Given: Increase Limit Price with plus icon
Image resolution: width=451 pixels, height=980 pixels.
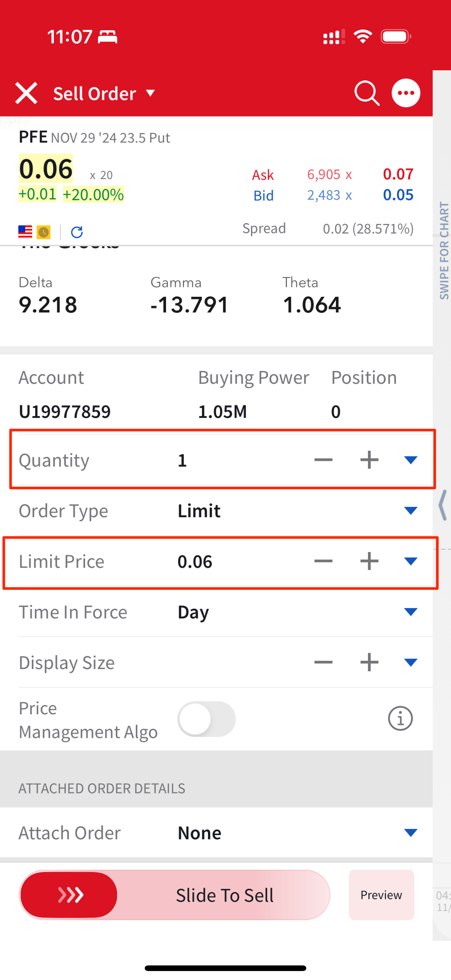Looking at the screenshot, I should point(369,561).
